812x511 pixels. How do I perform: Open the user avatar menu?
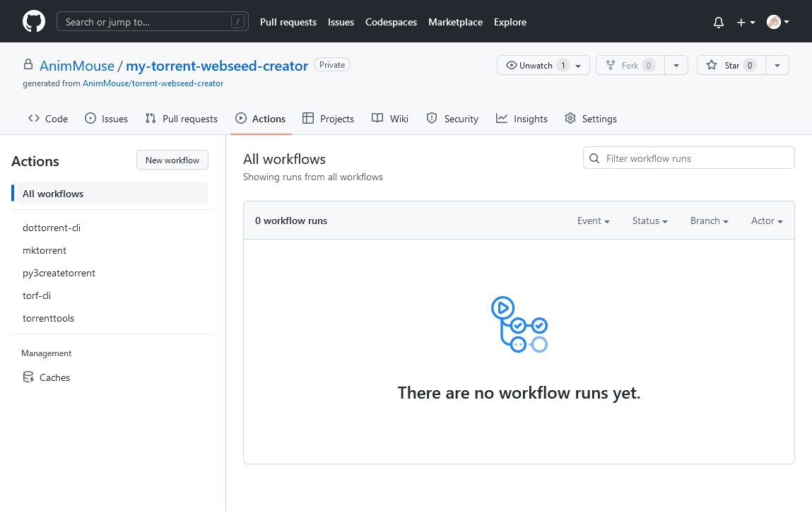coord(778,22)
